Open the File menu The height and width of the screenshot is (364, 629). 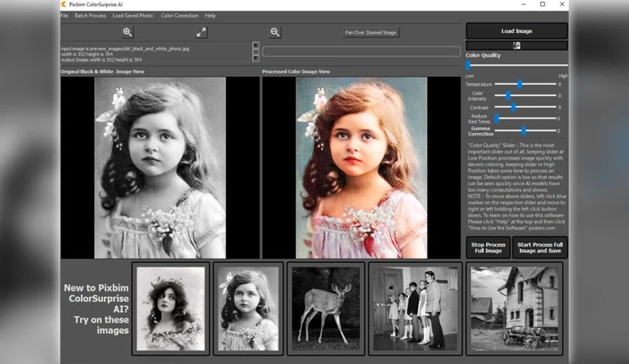[x=65, y=16]
